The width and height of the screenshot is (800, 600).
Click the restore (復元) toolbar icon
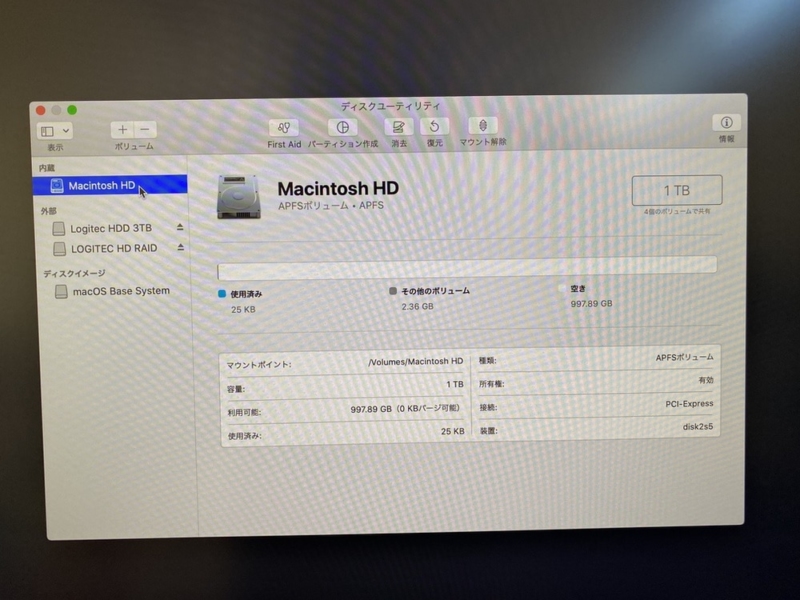(434, 126)
